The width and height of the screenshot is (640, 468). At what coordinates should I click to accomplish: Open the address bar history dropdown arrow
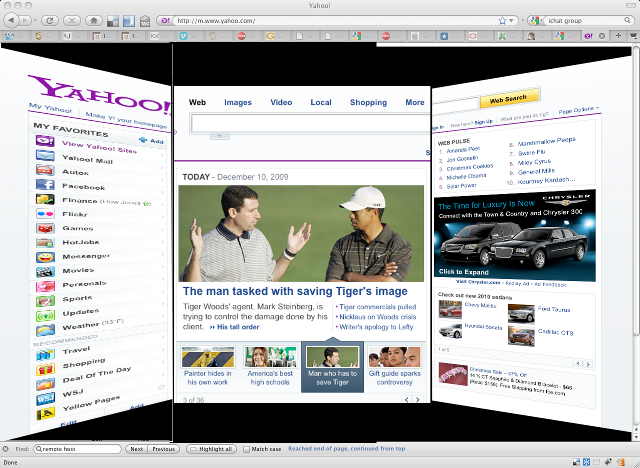tap(511, 20)
